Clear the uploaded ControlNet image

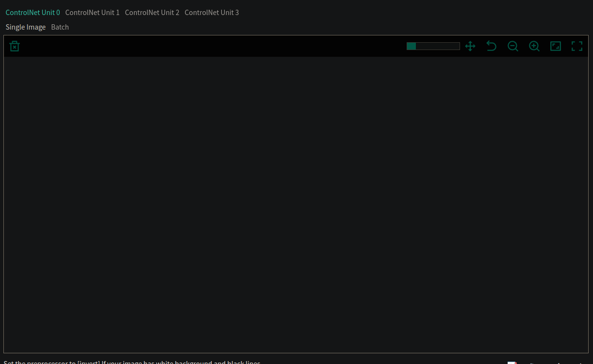coord(15,46)
